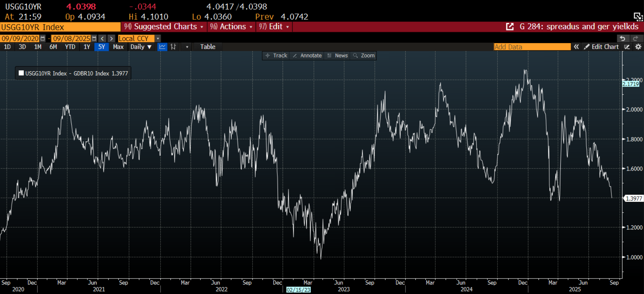Select the bar/candle chart type icon
Viewport: 644px width, 294px height.
coord(173,47)
